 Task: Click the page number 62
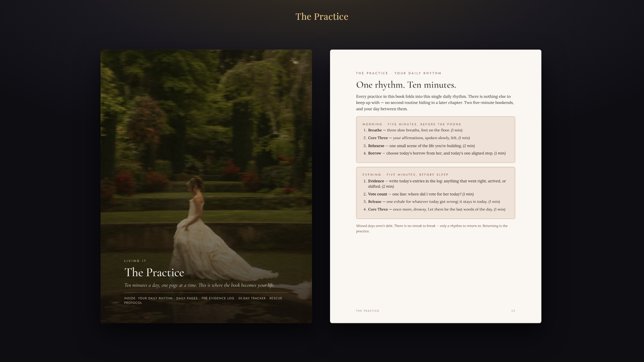pos(513,311)
